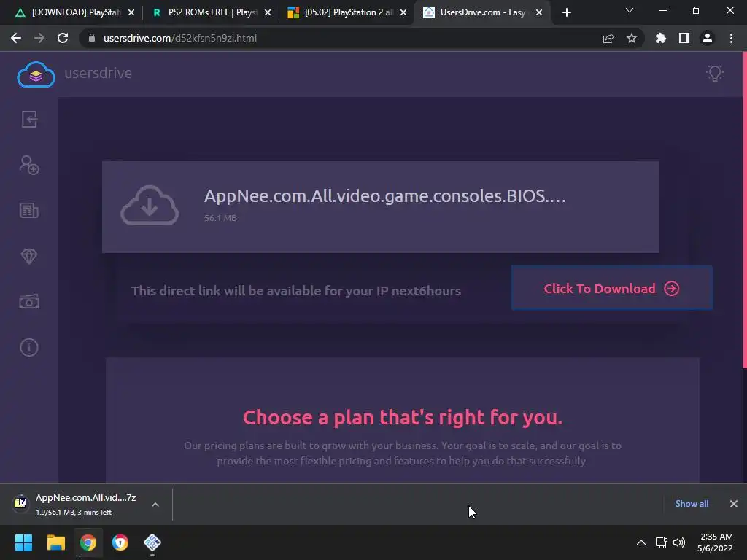View site security lock info
Image resolution: width=747 pixels, height=560 pixels.
[x=91, y=38]
